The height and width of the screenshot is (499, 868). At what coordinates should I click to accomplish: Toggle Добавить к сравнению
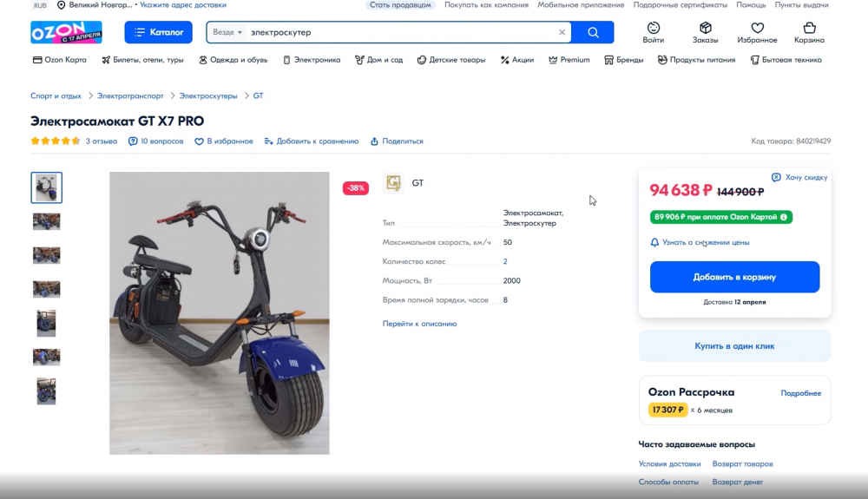click(x=311, y=141)
